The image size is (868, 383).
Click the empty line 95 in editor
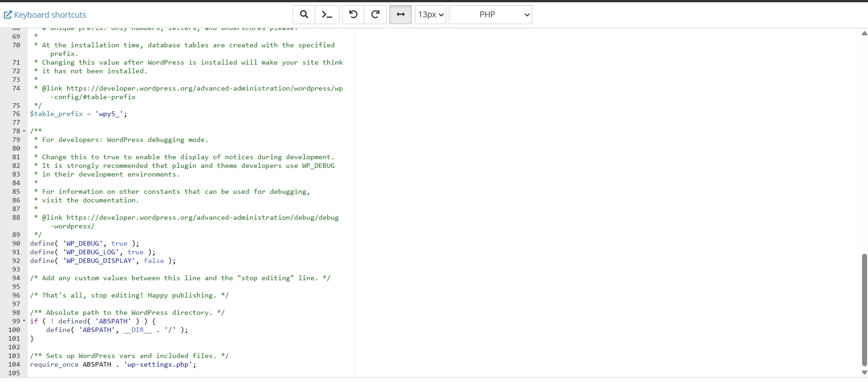pyautogui.click(x=191, y=287)
